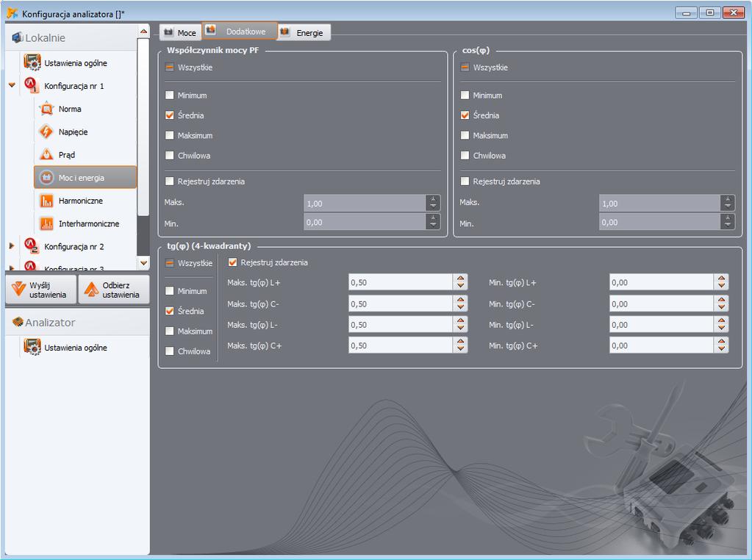Click the Harmoniczne chart icon
The height and width of the screenshot is (560, 752).
point(46,201)
